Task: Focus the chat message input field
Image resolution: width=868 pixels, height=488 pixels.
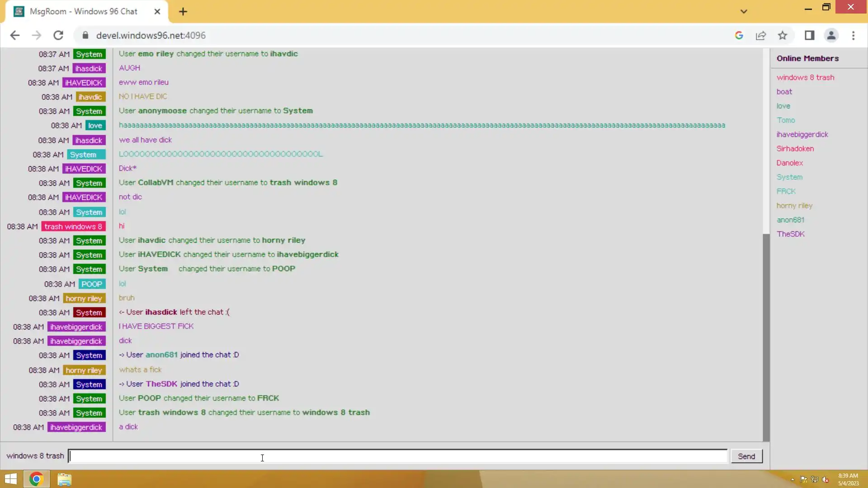Action: pyautogui.click(x=398, y=456)
